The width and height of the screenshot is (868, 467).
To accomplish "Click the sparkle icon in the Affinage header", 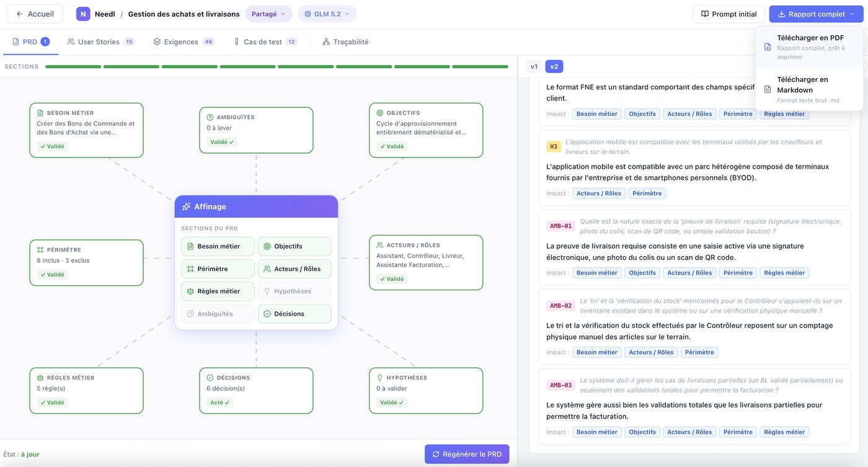I will [x=186, y=207].
